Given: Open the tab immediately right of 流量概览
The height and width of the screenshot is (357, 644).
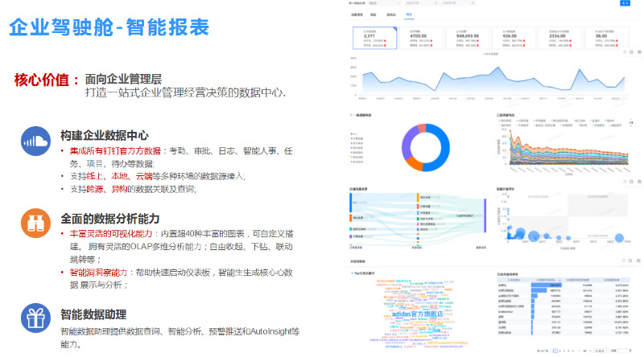Looking at the screenshot, I should (x=374, y=14).
